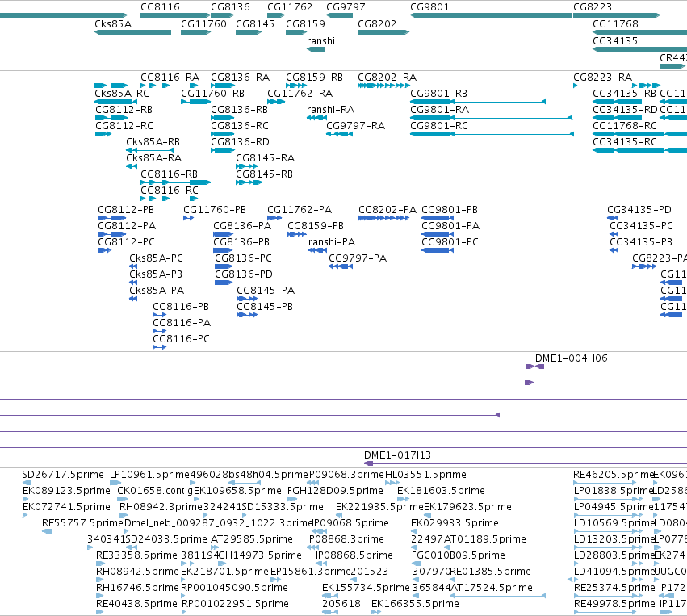This screenshot has width=687, height=616.
Task: Open transcript Cks85A-RC
Action: pyautogui.click(x=122, y=94)
